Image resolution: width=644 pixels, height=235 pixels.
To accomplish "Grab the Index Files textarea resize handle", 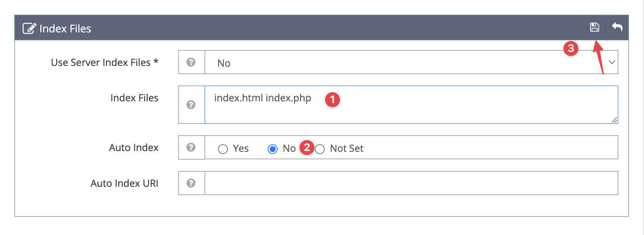I will point(614,120).
